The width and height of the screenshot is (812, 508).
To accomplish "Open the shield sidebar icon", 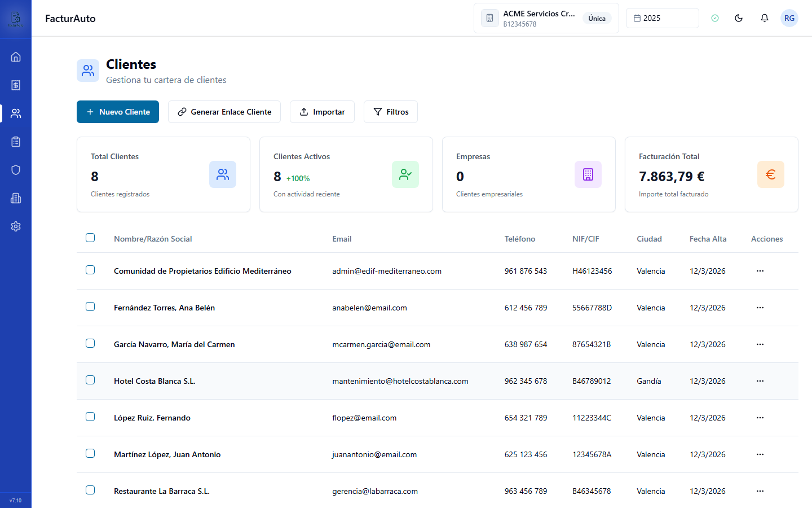I will point(16,170).
